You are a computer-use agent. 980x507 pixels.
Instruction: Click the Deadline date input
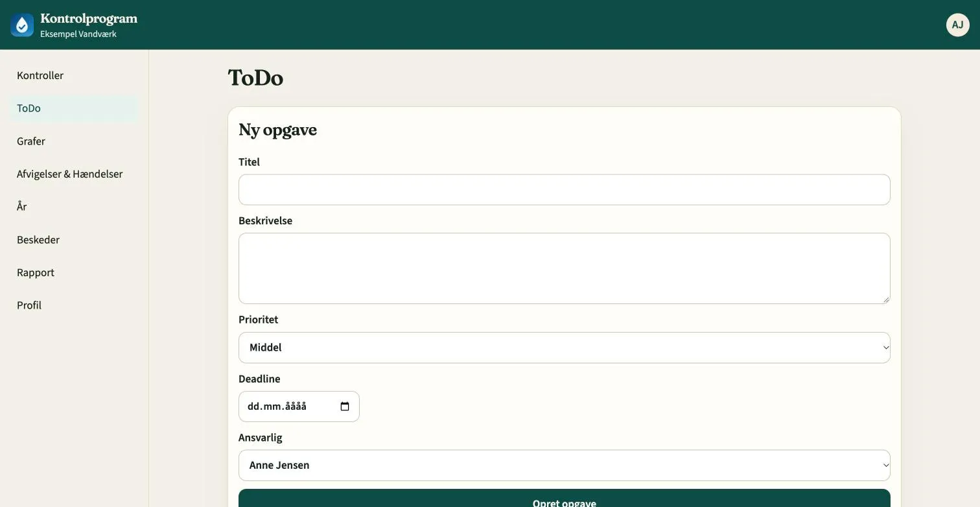point(299,407)
